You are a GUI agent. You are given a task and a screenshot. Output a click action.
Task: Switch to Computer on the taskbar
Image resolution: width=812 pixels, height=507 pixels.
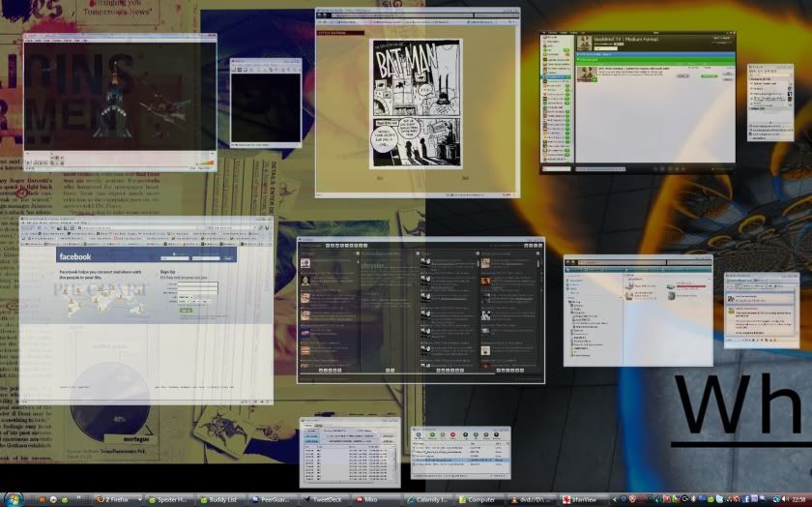pyautogui.click(x=478, y=499)
